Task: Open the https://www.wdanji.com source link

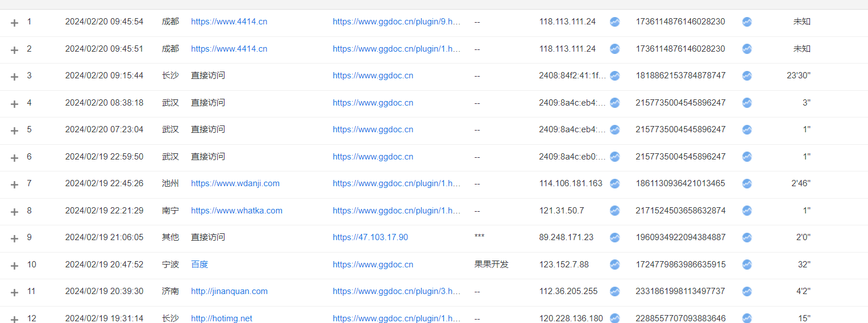Action: 235,183
